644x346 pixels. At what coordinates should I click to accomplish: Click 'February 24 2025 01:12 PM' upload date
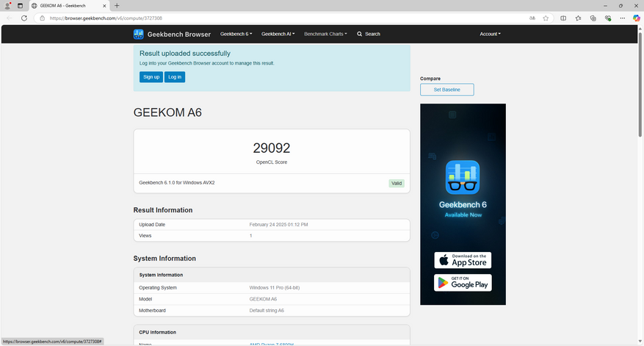tap(278, 225)
